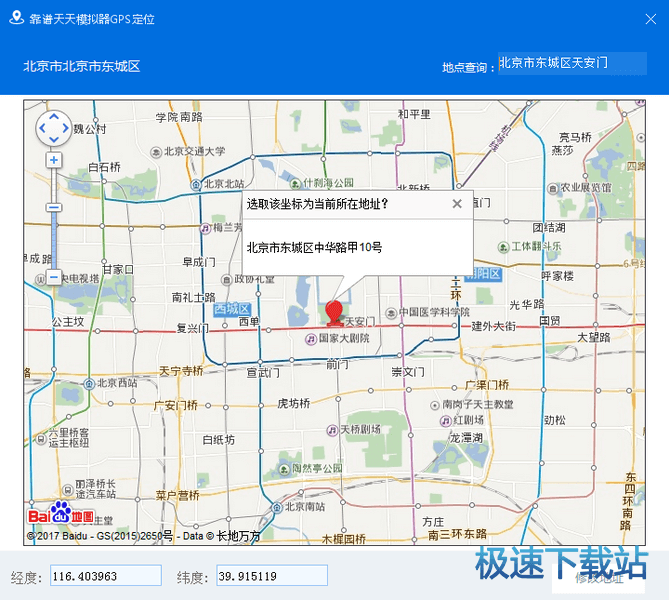This screenshot has width=669, height=600.
Task: Click the 政协礼堂 landmark icon
Action: click(226, 280)
